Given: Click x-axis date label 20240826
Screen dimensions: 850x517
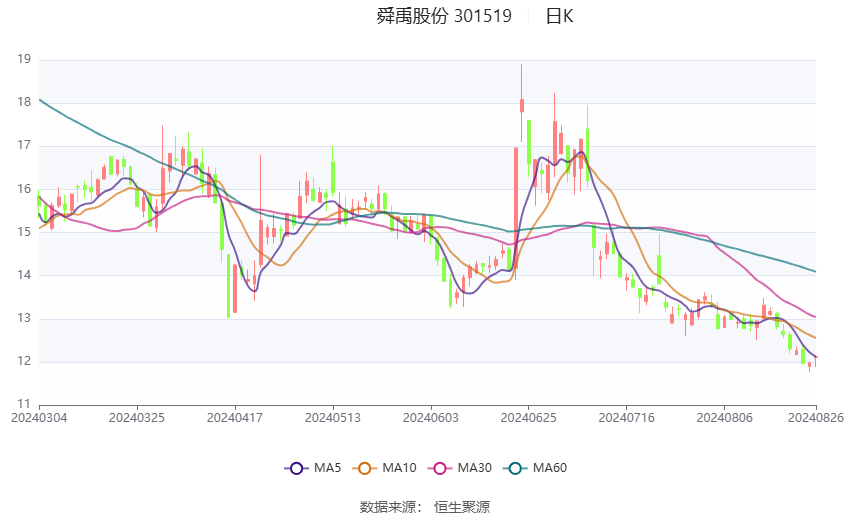Looking at the screenshot, I should pyautogui.click(x=816, y=418).
